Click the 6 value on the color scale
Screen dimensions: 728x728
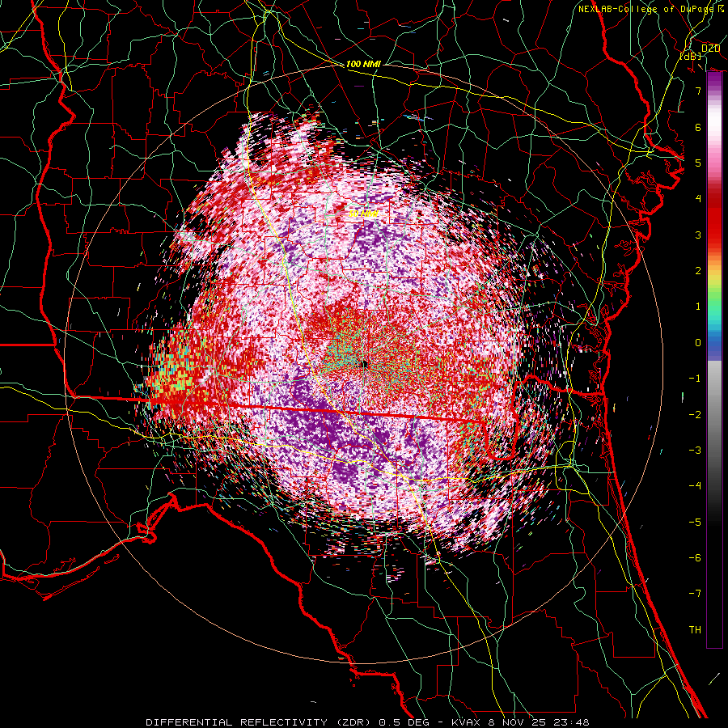(x=698, y=127)
